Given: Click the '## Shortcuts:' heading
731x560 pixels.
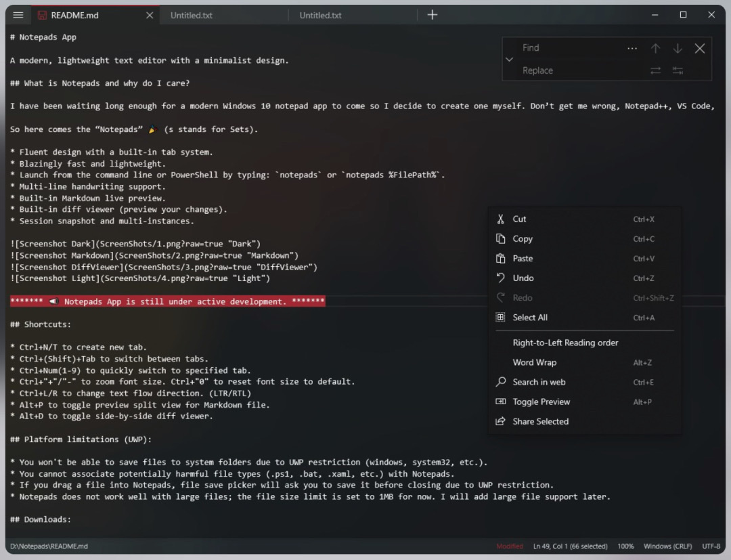Looking at the screenshot, I should 41,324.
